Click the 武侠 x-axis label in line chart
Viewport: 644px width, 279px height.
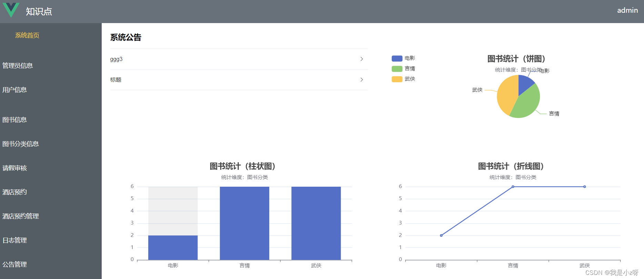[585, 266]
